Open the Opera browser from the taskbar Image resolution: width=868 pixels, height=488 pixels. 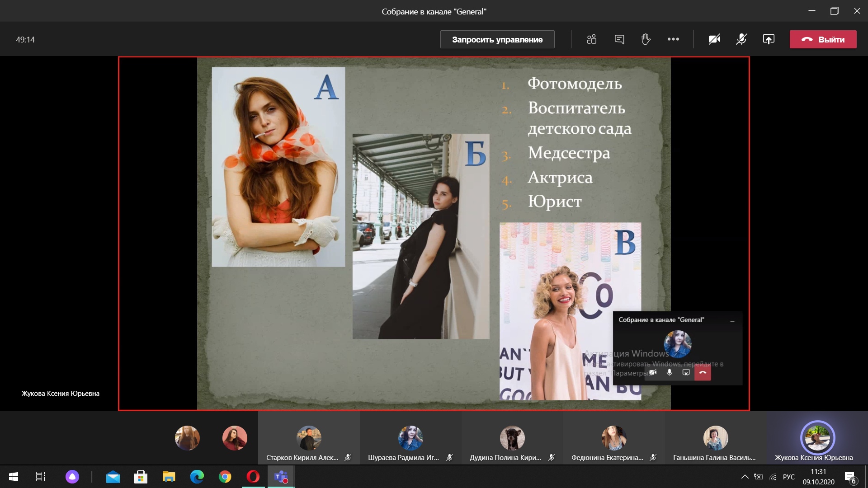tap(253, 477)
